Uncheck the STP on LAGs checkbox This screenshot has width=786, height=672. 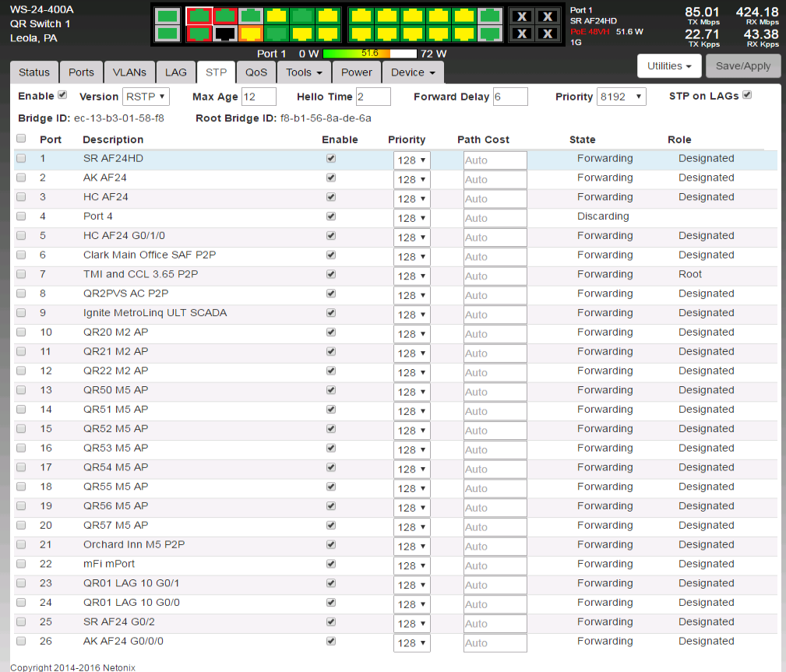(x=747, y=95)
